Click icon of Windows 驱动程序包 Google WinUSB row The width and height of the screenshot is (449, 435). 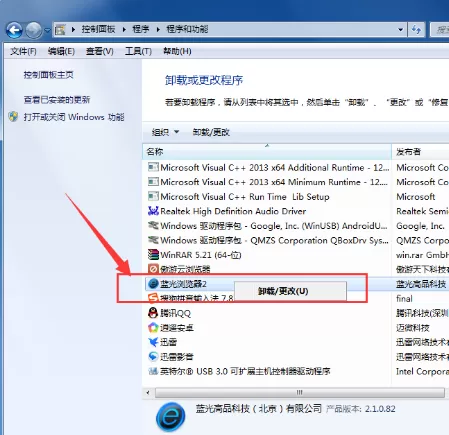pos(153,225)
